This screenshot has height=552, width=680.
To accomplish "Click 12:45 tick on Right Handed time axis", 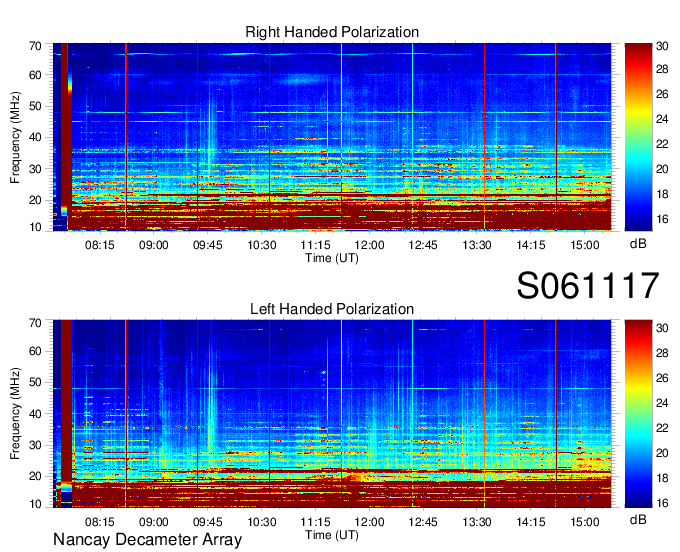I will coord(423,245).
